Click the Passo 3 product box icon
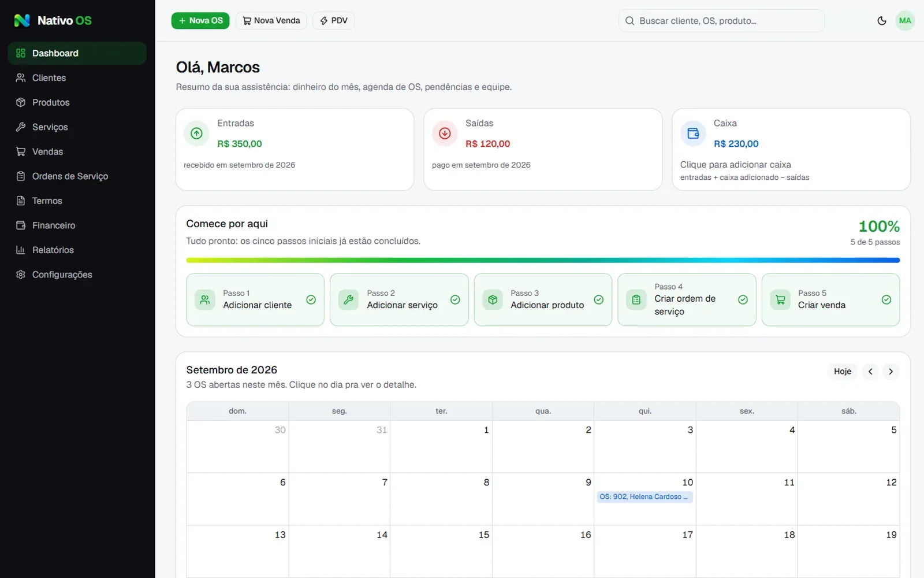924x578 pixels. tap(493, 299)
